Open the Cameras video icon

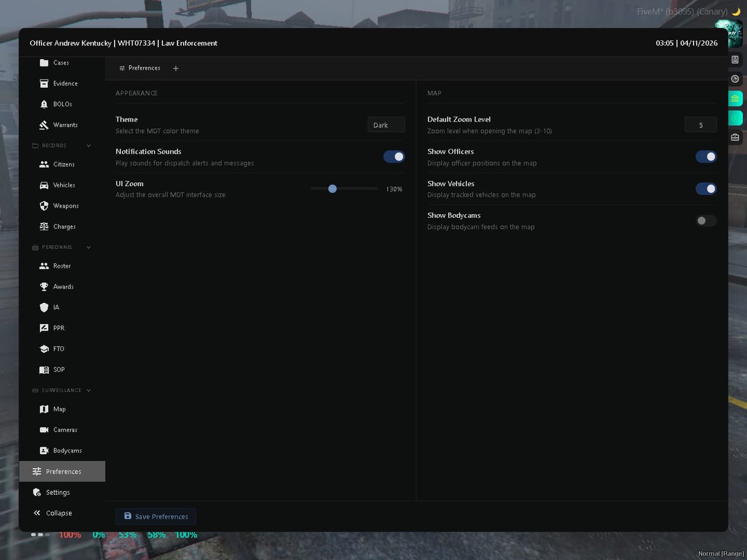tap(44, 430)
